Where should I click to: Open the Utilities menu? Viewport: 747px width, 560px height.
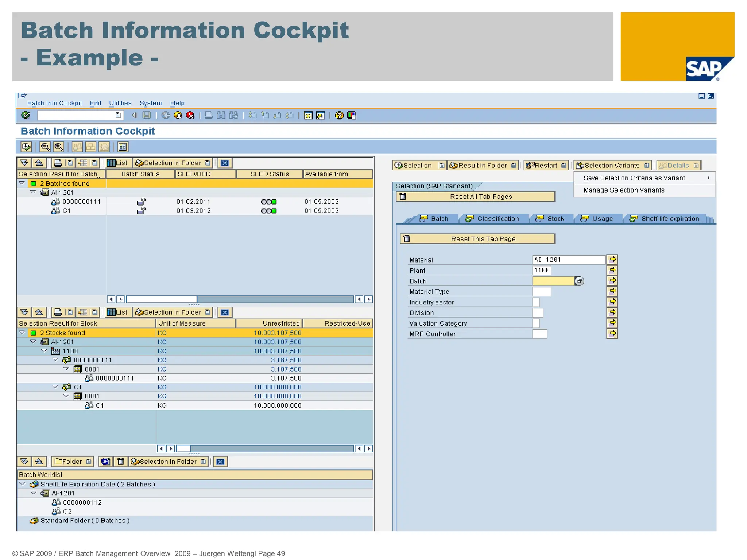(x=120, y=103)
